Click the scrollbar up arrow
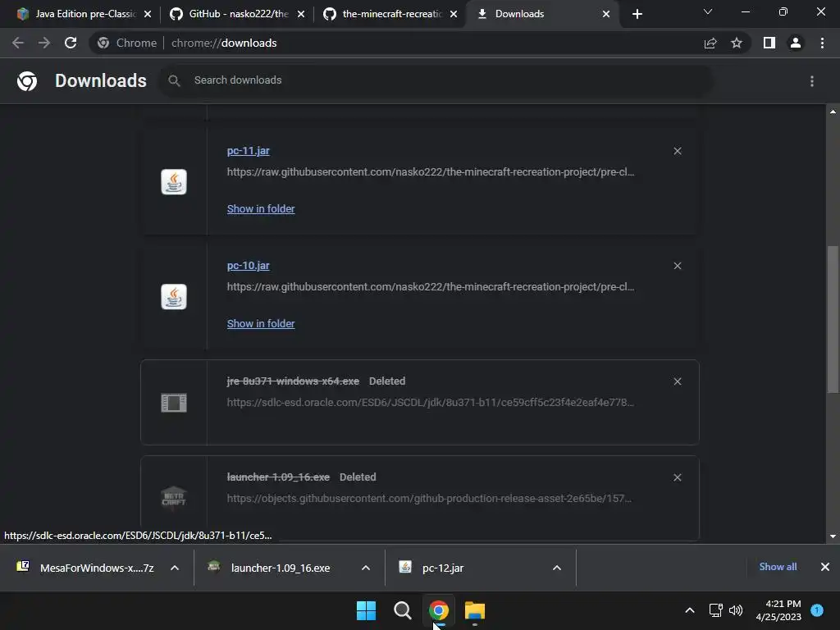Screen dimensions: 840x630 (833, 112)
